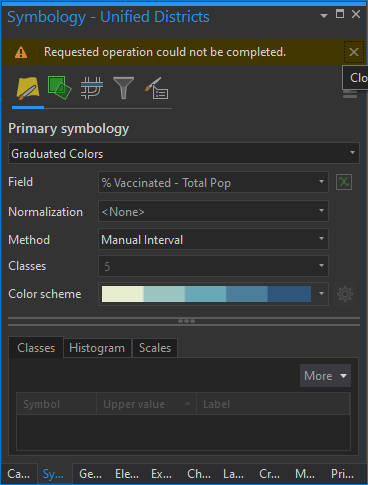Open the Symbol layer drawing tab

[92, 88]
